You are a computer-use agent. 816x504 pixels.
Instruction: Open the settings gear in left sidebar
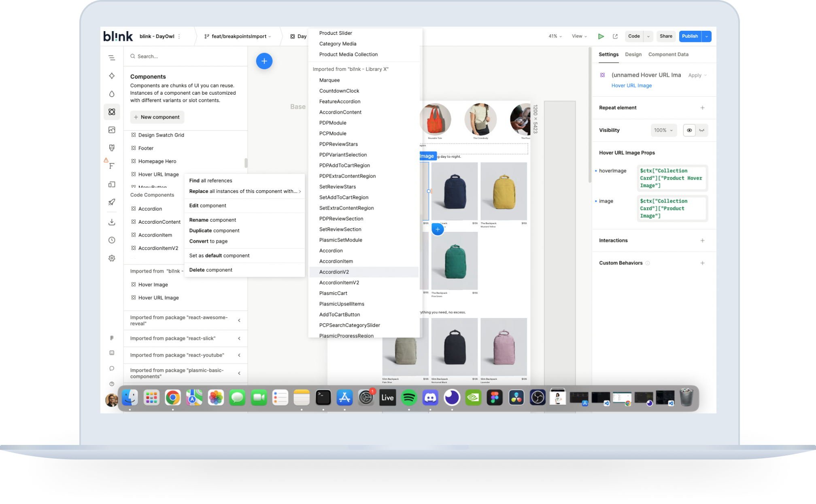coord(112,258)
